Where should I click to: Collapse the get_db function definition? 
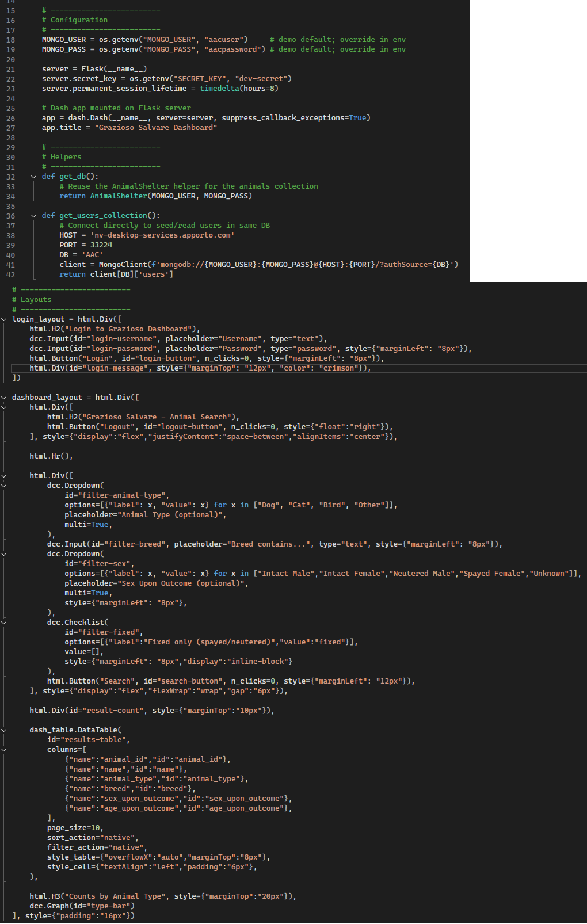click(34, 177)
